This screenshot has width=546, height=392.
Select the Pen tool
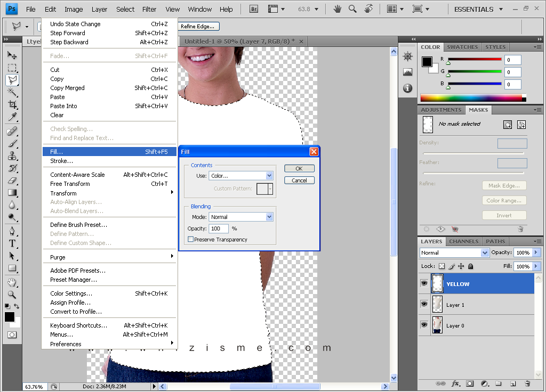click(x=12, y=231)
